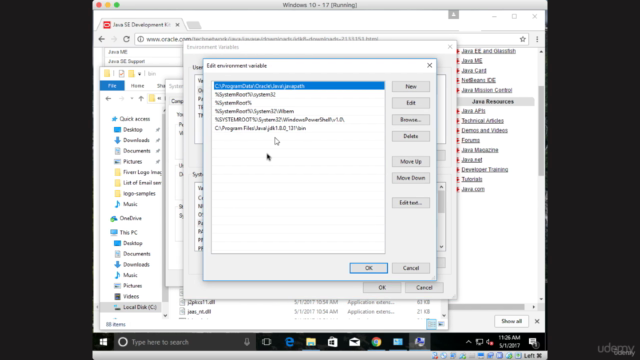Open the Java Card link

(x=474, y=71)
